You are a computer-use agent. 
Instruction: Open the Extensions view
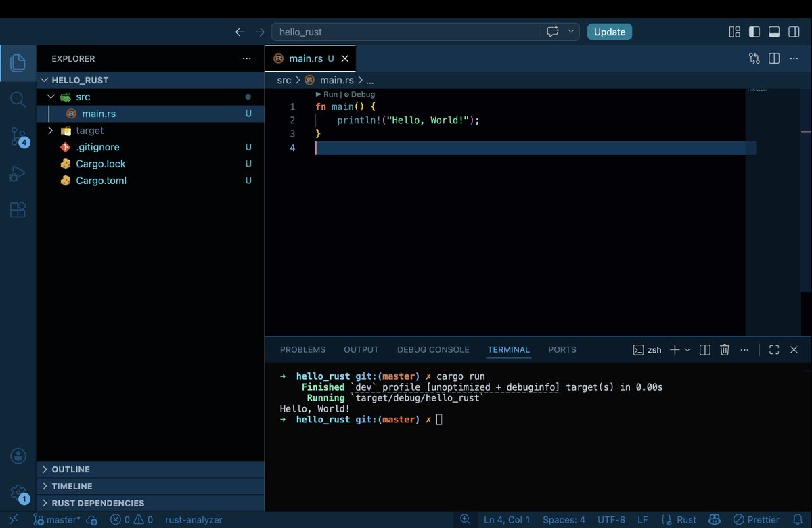pos(18,210)
